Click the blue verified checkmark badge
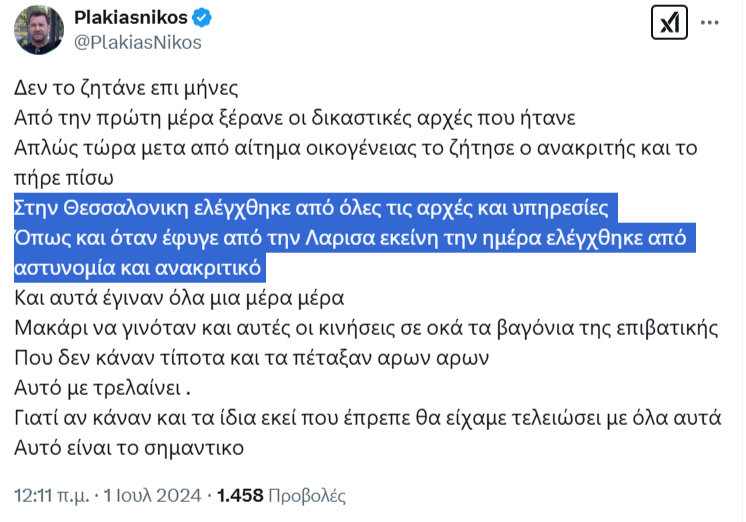This screenshot has width=746, height=522. point(202,18)
